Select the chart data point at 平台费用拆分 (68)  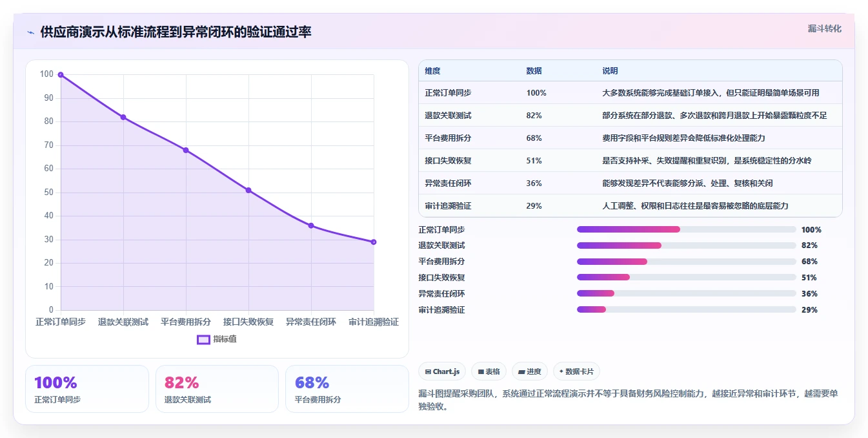186,150
